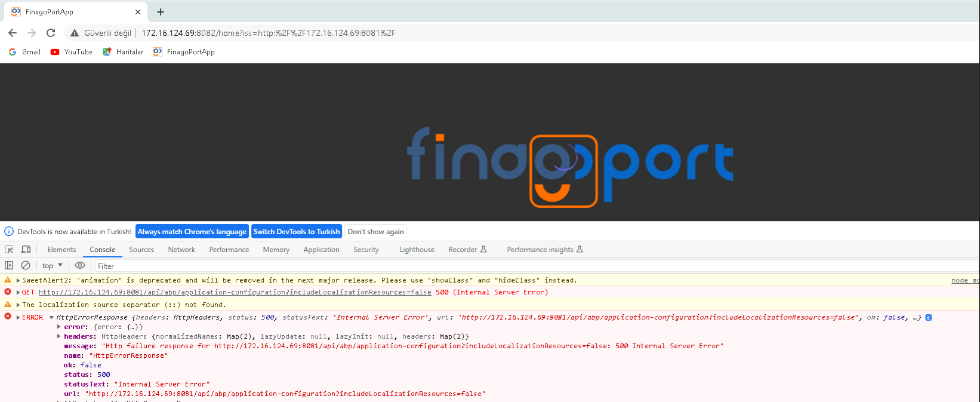This screenshot has height=402, width=980.
Task: Clear the console with the clear icon
Action: tap(26, 265)
